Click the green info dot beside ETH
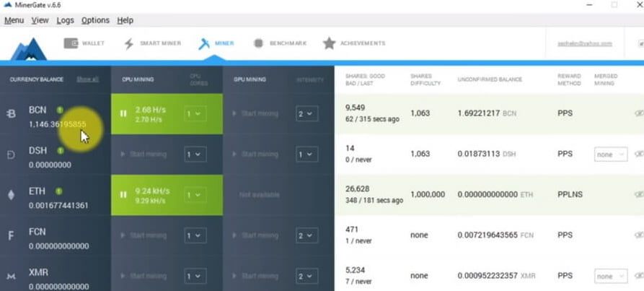The width and height of the screenshot is (644, 291). coord(59,191)
